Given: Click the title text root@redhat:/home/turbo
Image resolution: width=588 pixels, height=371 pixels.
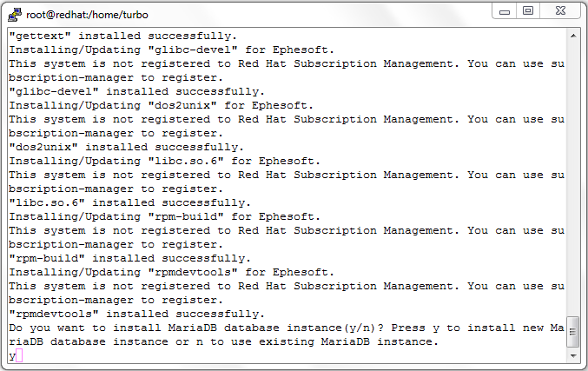Looking at the screenshot, I should (x=87, y=15).
